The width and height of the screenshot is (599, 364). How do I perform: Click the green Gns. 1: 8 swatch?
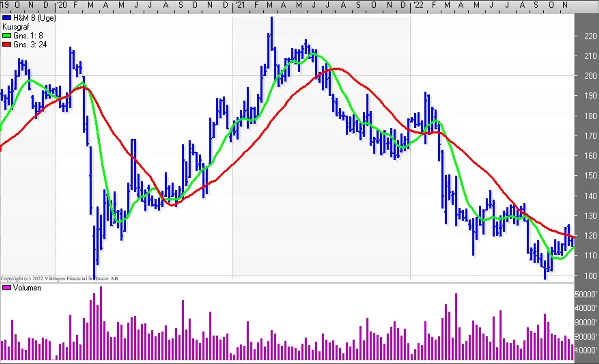tap(7, 36)
